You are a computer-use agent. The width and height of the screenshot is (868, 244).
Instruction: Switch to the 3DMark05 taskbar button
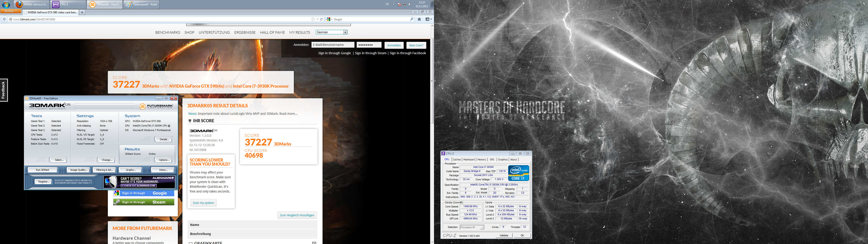click(x=104, y=4)
